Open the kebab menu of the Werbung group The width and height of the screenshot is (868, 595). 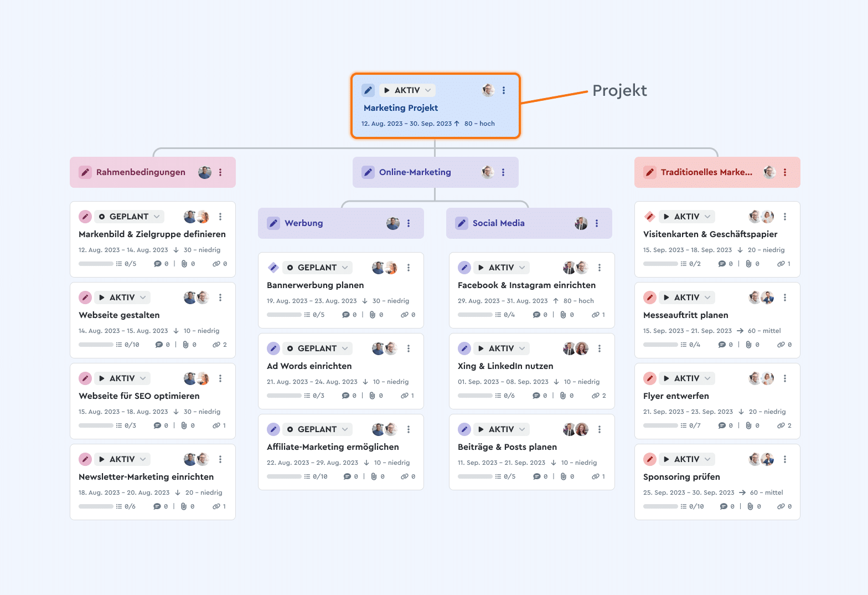tap(409, 223)
